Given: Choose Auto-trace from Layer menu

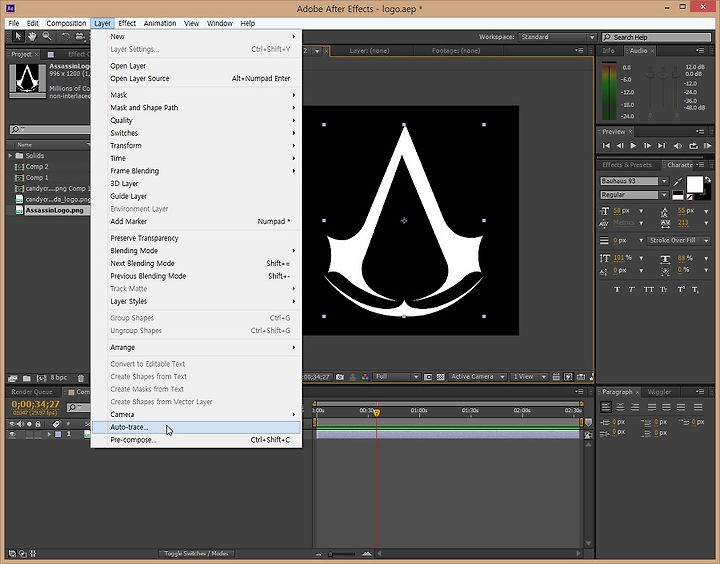Looking at the screenshot, I should pos(197,427).
